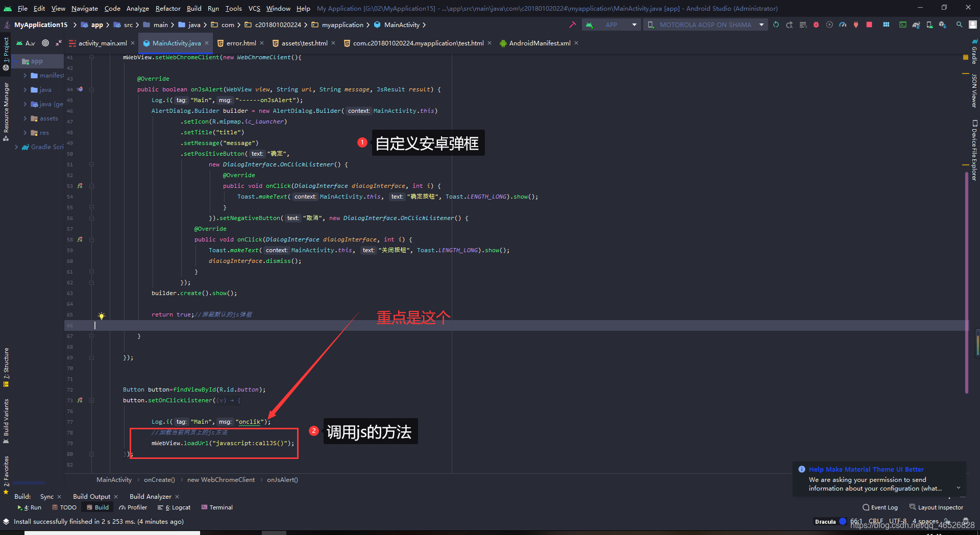Expand the manifests folder in project tree
Screen dimensions: 980x535
(25, 76)
